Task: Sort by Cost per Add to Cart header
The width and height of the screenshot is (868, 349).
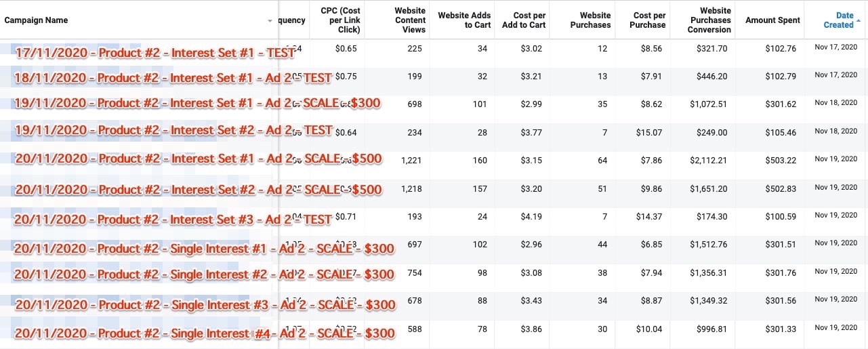Action: 529,20
